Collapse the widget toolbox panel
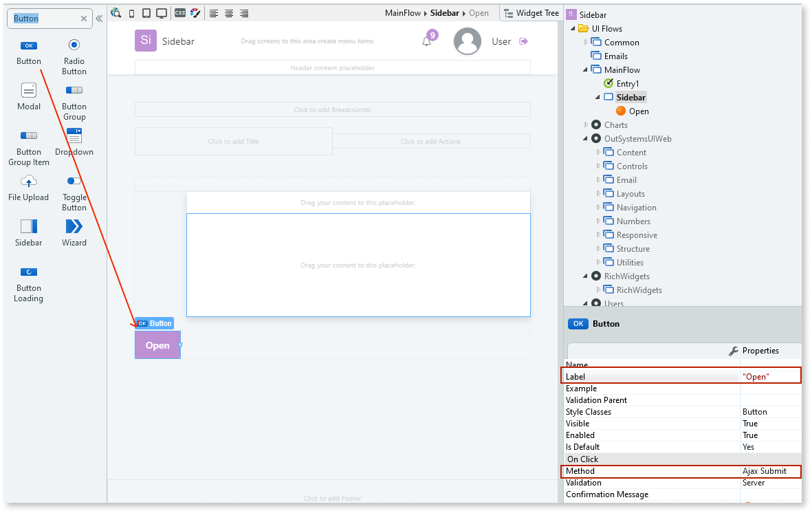This screenshot has height=513, width=812. pyautogui.click(x=100, y=19)
